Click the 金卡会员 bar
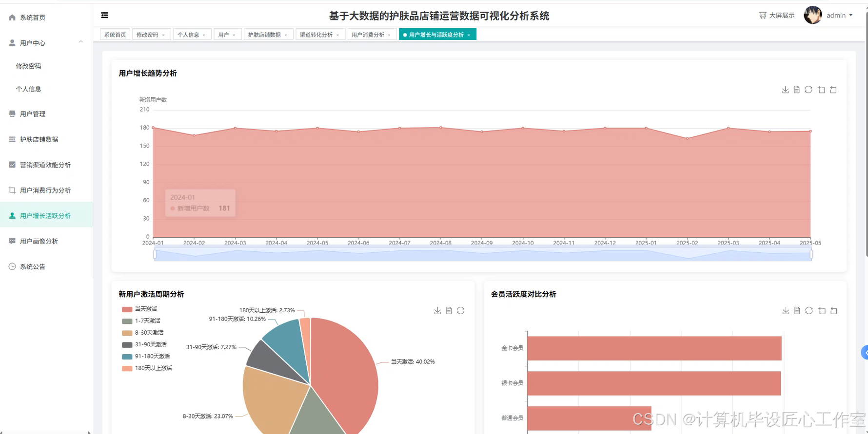Screen dimensions: 868x434 654,348
